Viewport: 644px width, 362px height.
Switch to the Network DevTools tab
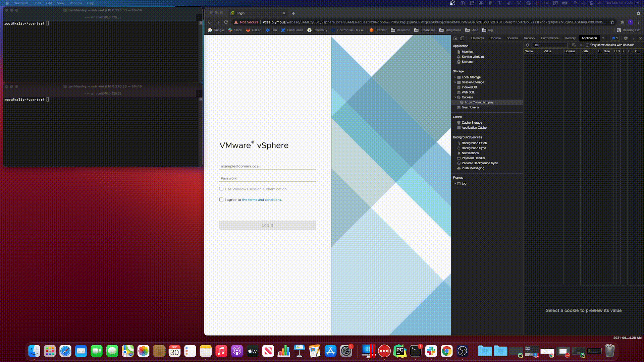[x=529, y=38]
